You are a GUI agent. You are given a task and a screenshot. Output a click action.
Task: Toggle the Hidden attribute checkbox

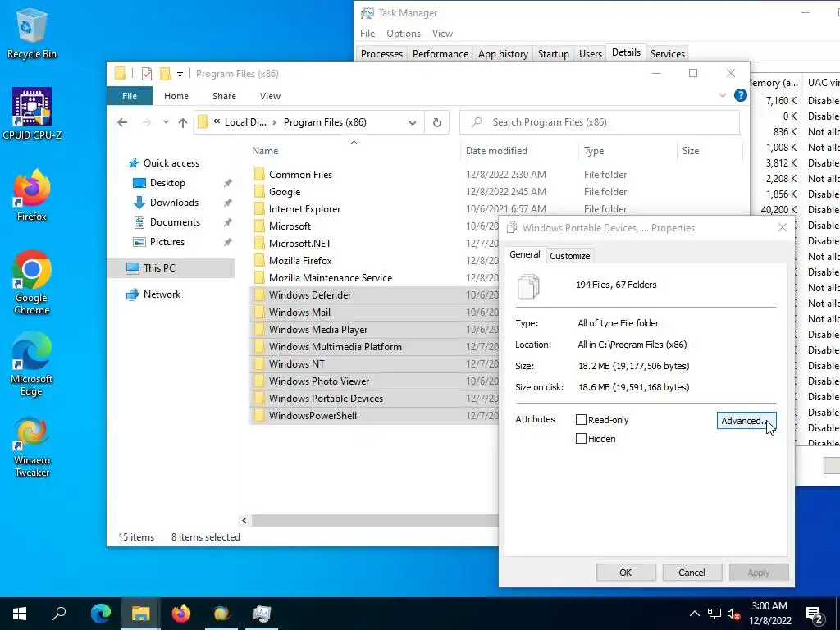point(581,438)
